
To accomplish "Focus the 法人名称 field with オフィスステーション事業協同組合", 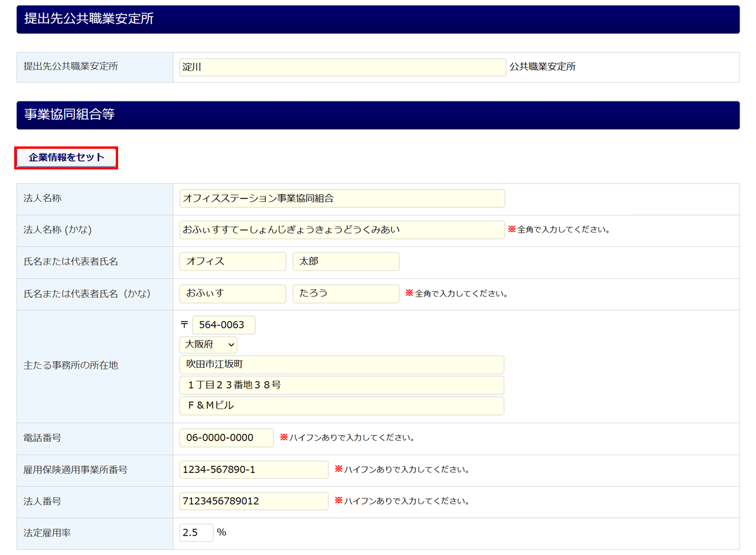I will coord(342,198).
